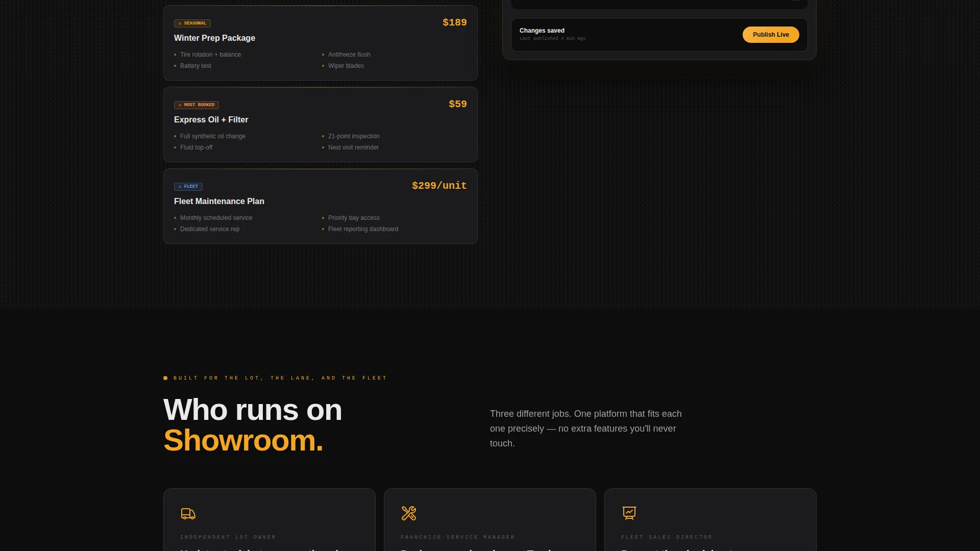980x551 pixels.
Task: Select 'Dedicated service rep' item
Action: (x=210, y=229)
